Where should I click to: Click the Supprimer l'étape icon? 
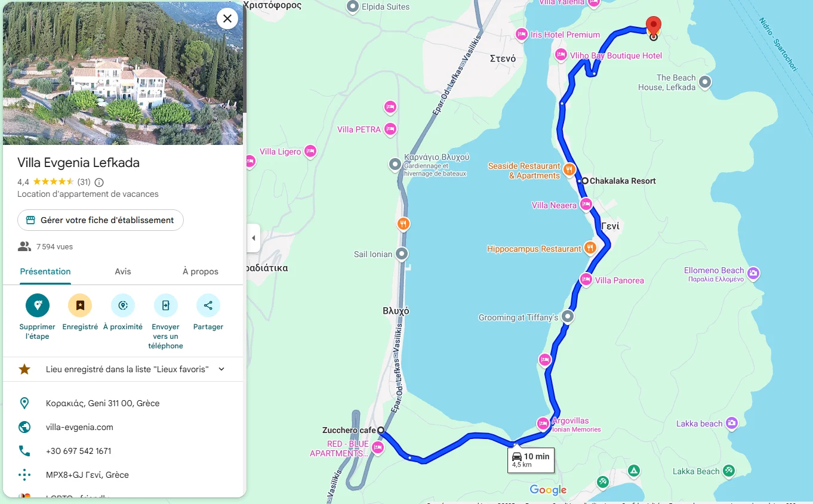(x=38, y=305)
